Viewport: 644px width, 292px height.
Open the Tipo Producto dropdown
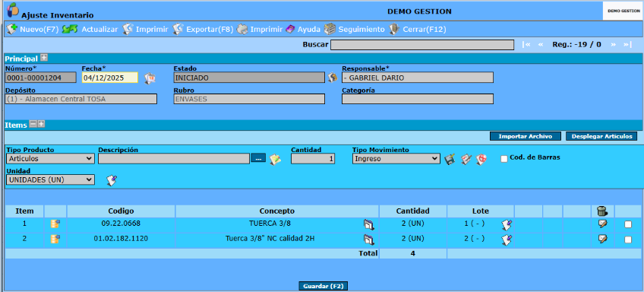[51, 158]
